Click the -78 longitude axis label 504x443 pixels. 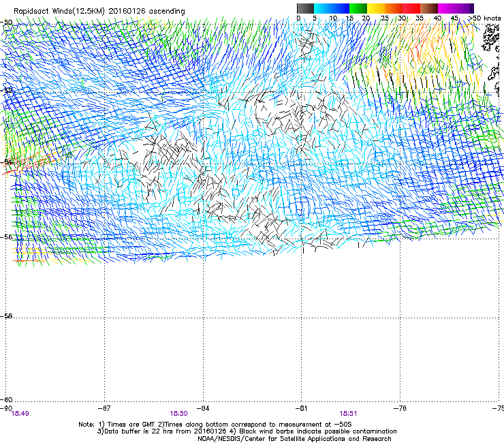pyautogui.click(x=400, y=408)
